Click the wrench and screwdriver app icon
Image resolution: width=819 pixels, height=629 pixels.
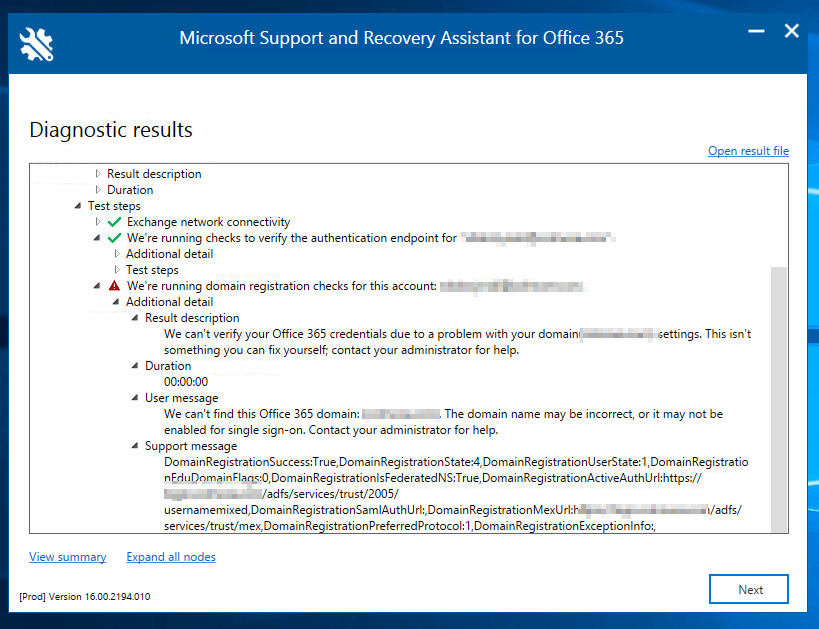click(x=36, y=41)
